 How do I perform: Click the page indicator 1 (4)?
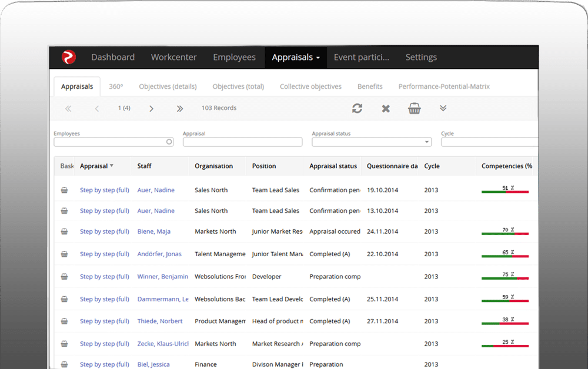[x=124, y=108]
